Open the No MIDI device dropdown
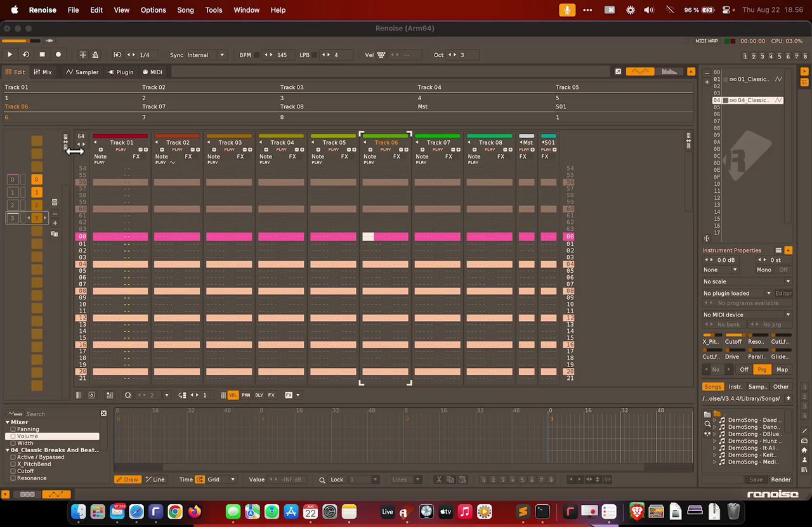812x527 pixels. [747, 315]
